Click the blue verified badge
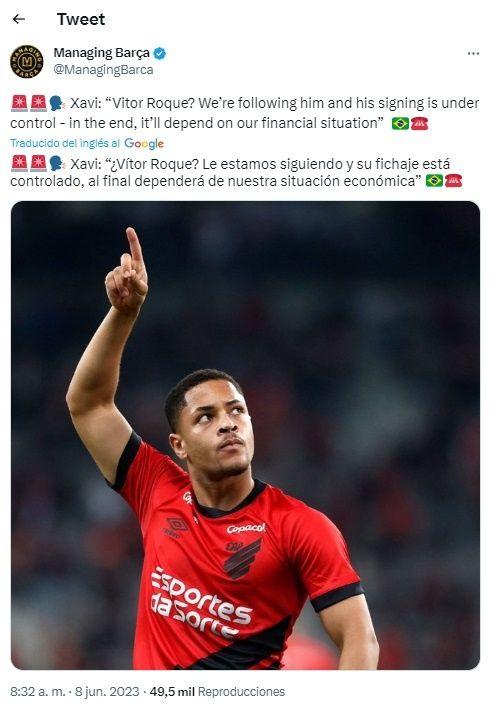Image resolution: width=492 pixels, height=709 pixels. click(160, 53)
